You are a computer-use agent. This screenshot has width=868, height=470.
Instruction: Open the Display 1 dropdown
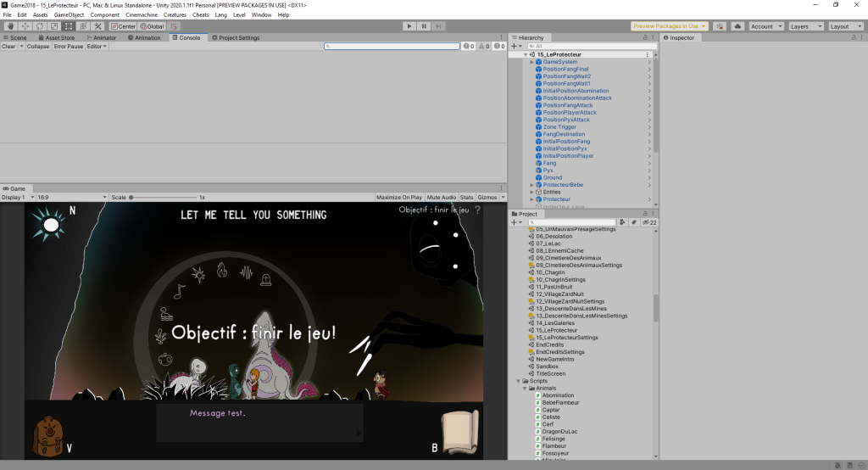[18, 198]
